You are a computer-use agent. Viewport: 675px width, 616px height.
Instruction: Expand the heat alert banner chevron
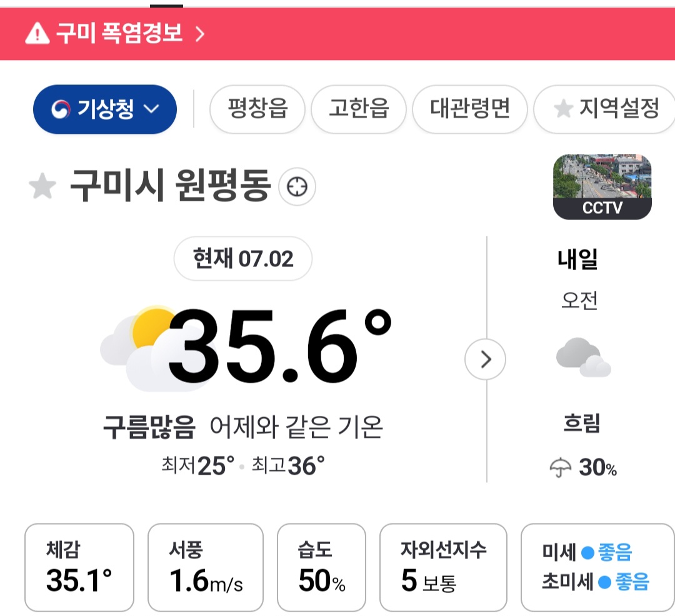pos(200,34)
